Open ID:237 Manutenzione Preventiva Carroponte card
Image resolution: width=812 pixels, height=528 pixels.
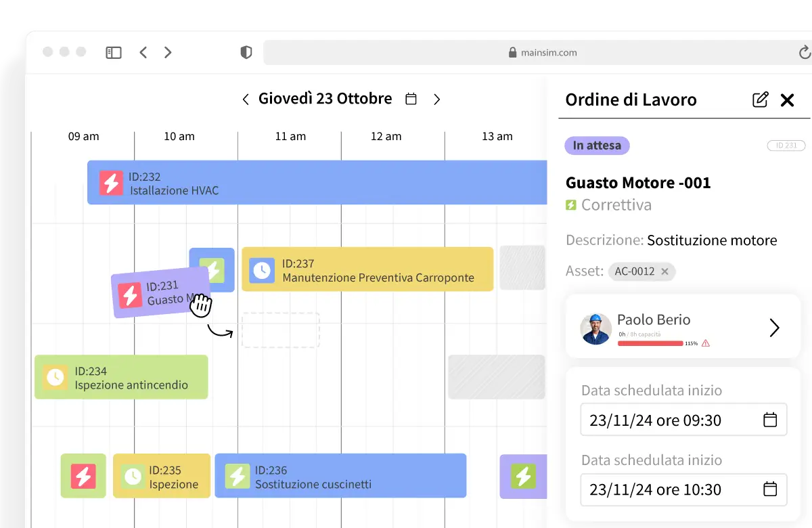pyautogui.click(x=367, y=269)
